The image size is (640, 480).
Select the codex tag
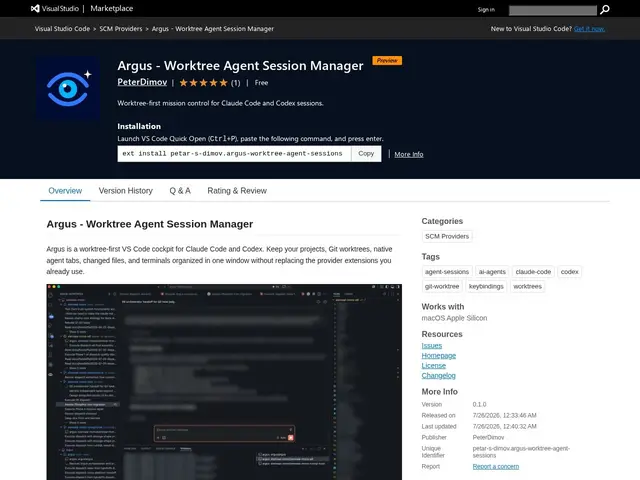[569, 272]
